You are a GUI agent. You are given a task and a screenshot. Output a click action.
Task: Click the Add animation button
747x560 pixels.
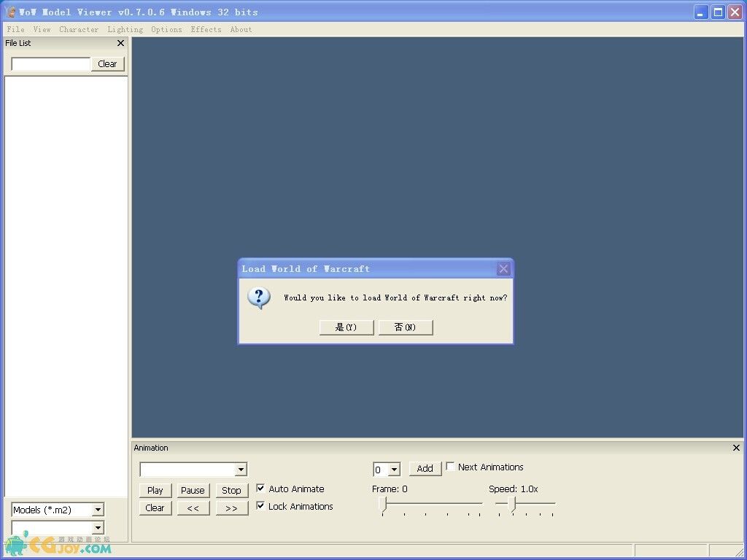[425, 469]
